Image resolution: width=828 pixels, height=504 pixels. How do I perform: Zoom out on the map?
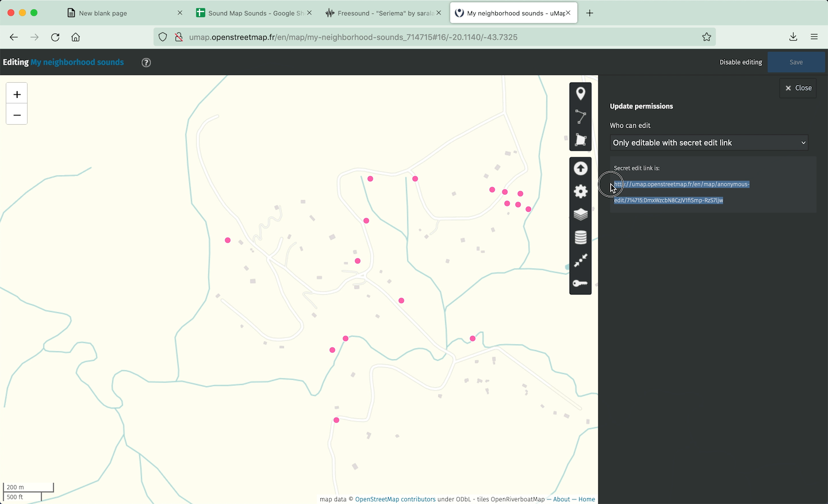pyautogui.click(x=17, y=115)
